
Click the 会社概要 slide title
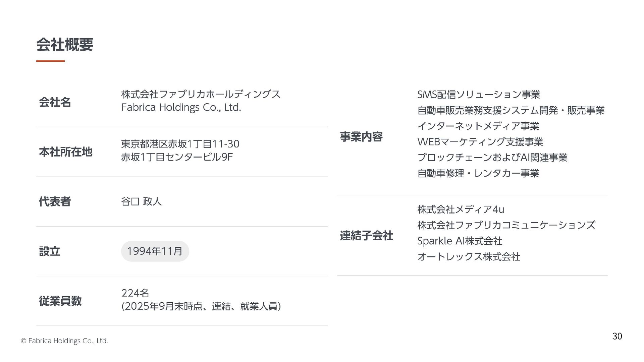coord(65,45)
